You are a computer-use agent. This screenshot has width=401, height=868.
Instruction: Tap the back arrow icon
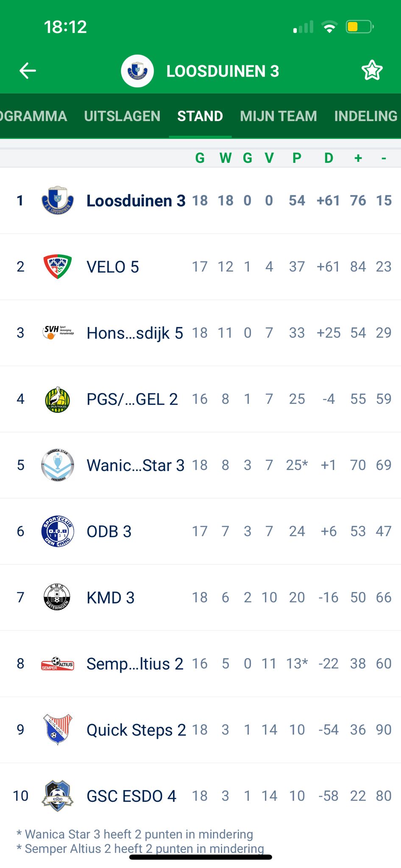click(x=28, y=71)
